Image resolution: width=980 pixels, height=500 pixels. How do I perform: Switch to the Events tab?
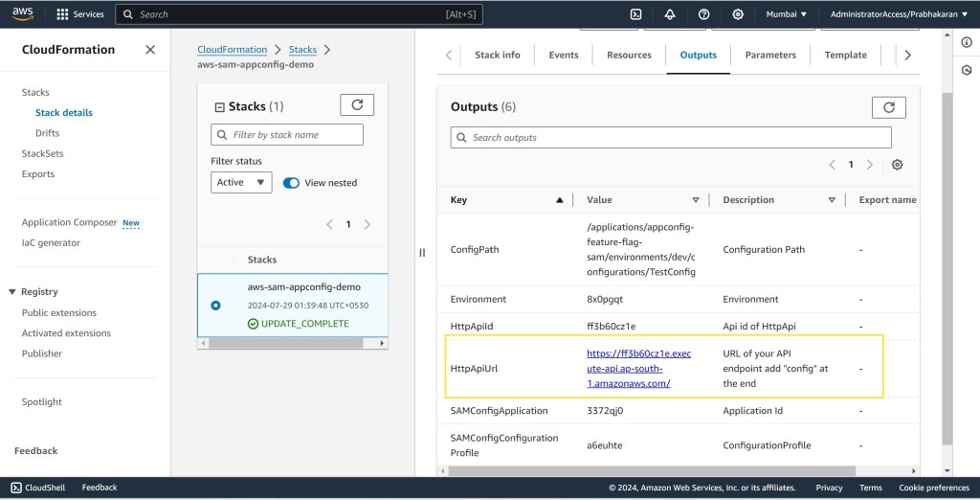click(x=564, y=55)
